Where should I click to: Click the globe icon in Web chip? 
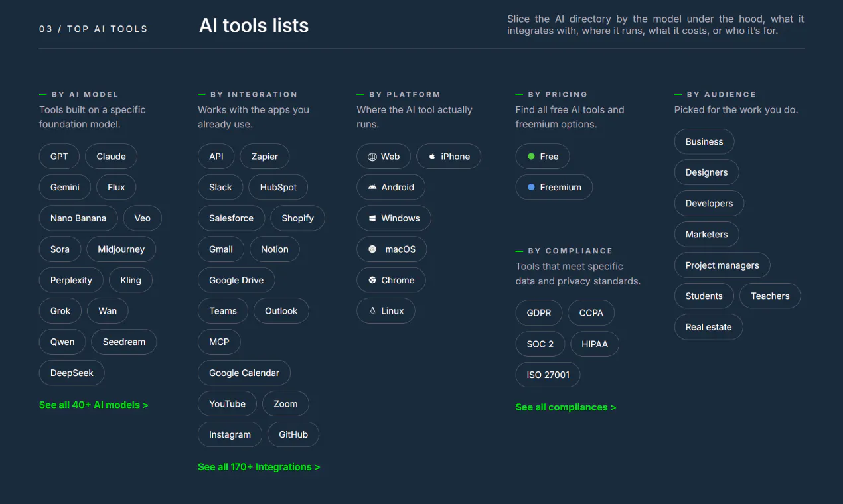(372, 157)
